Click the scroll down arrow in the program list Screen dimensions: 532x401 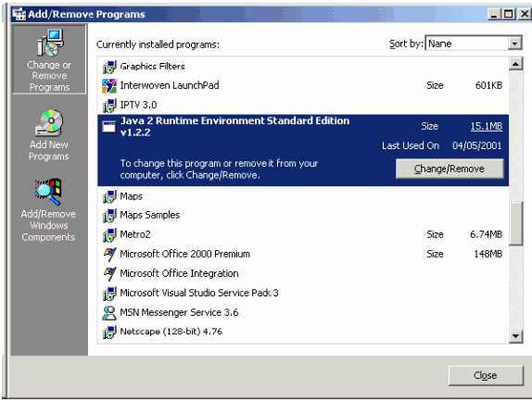(x=515, y=336)
